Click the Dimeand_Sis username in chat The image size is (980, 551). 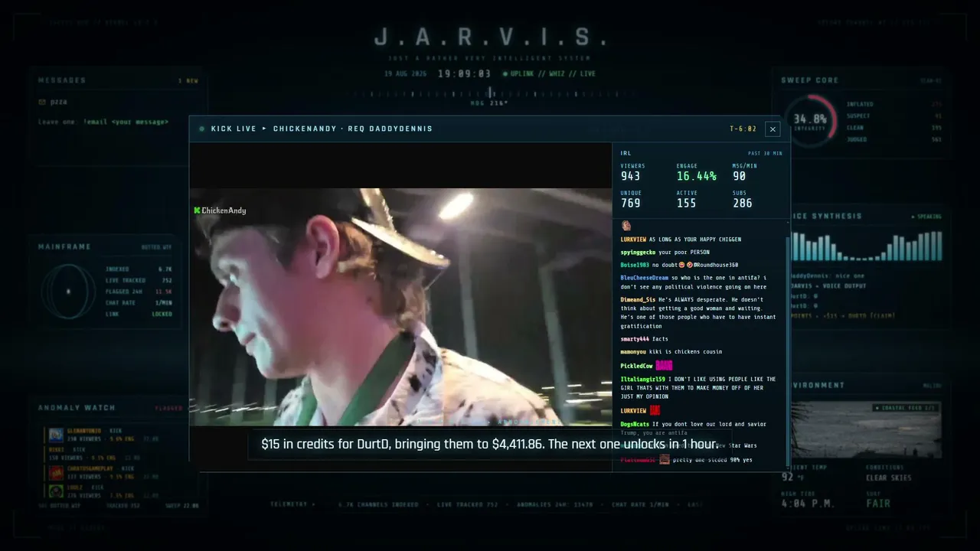pos(638,299)
